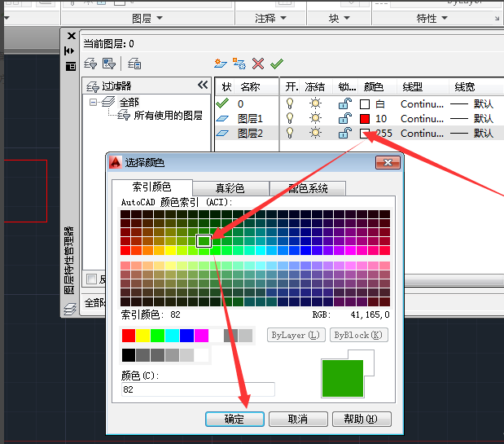Toggle the light bulb for layer 图层1
The height and width of the screenshot is (444, 504).
290,118
